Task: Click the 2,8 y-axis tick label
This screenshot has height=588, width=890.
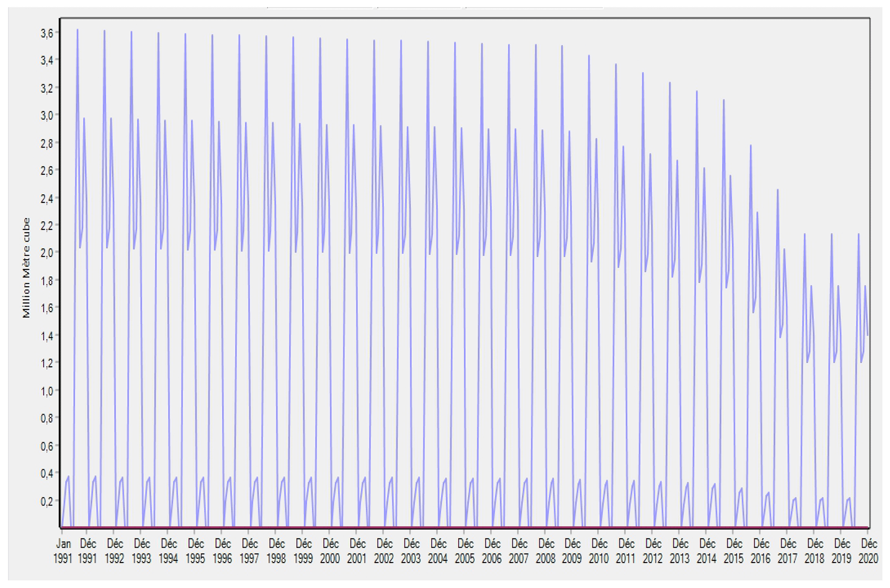Action: pos(47,143)
